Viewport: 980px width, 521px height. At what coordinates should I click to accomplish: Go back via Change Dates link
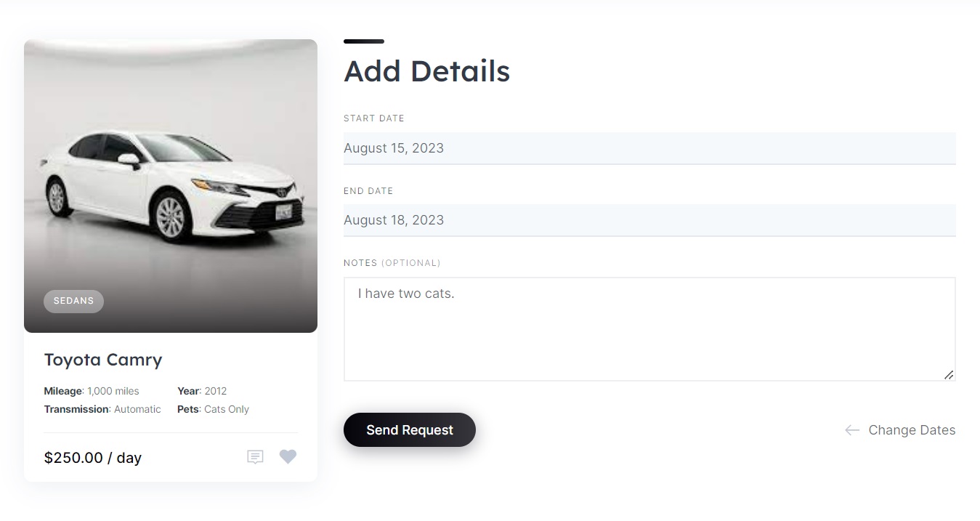[x=912, y=430]
